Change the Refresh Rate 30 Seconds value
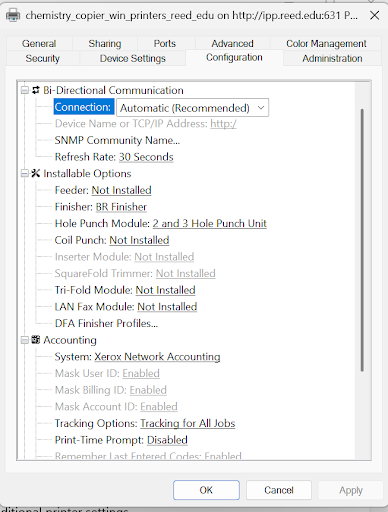Image resolution: width=388 pixels, height=512 pixels. (146, 157)
